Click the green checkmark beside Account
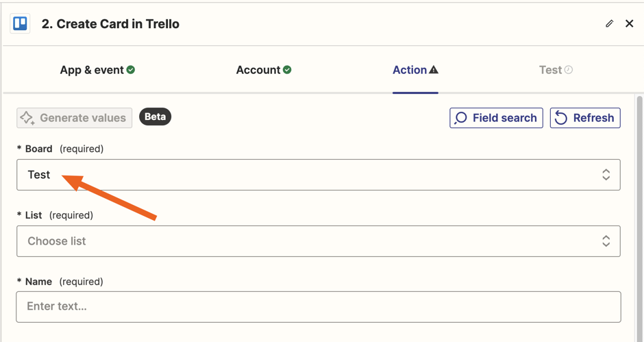This screenshot has height=342, width=644. (x=287, y=70)
